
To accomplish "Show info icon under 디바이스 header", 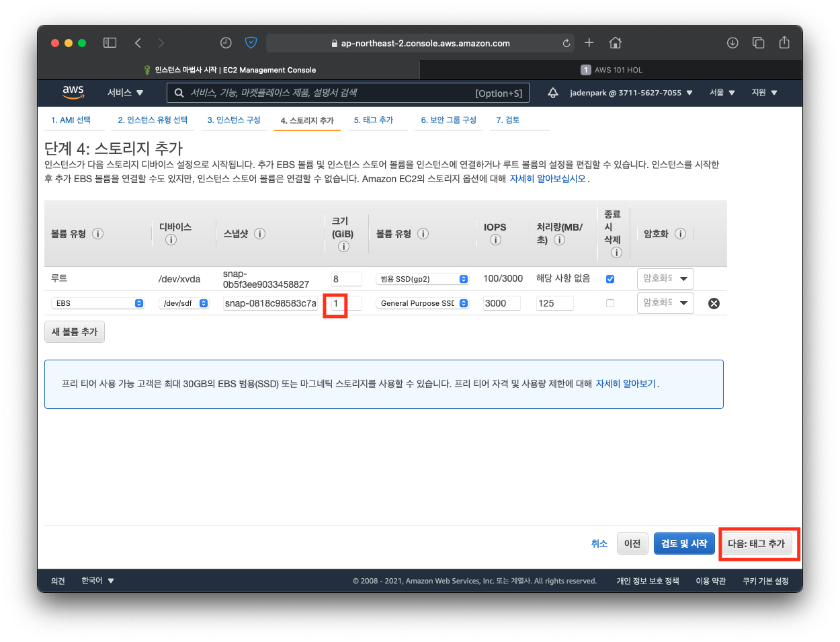I will [171, 240].
